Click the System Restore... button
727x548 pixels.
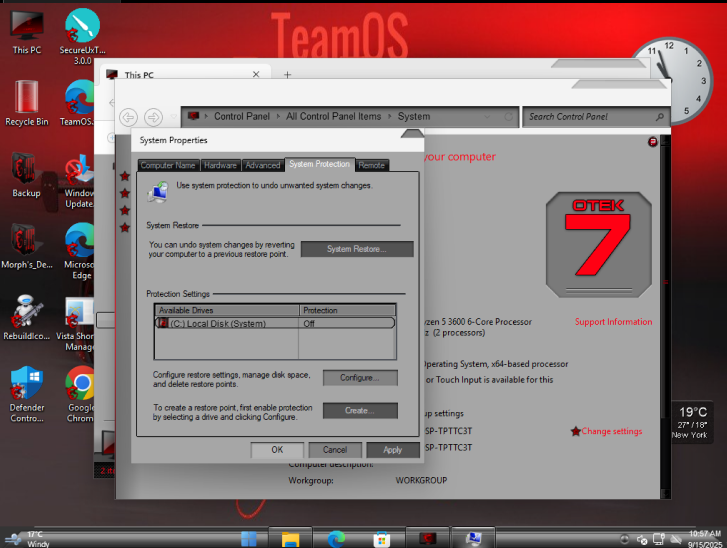pos(357,249)
